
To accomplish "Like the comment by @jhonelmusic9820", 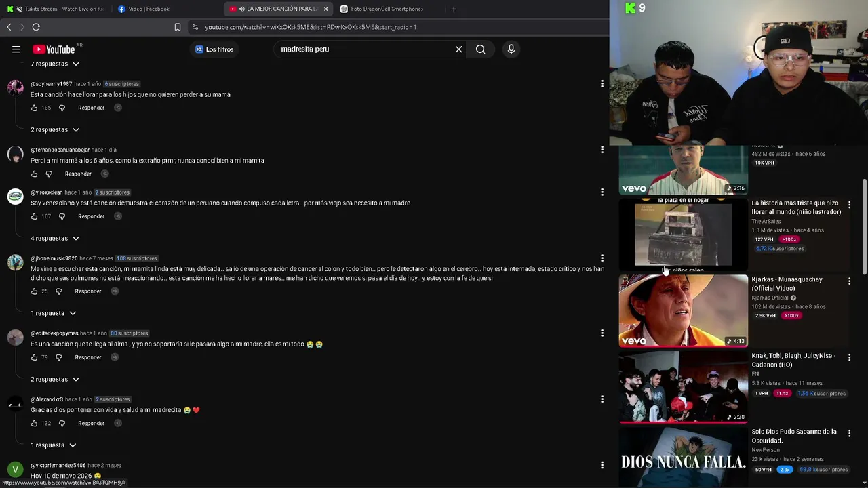I will [34, 291].
